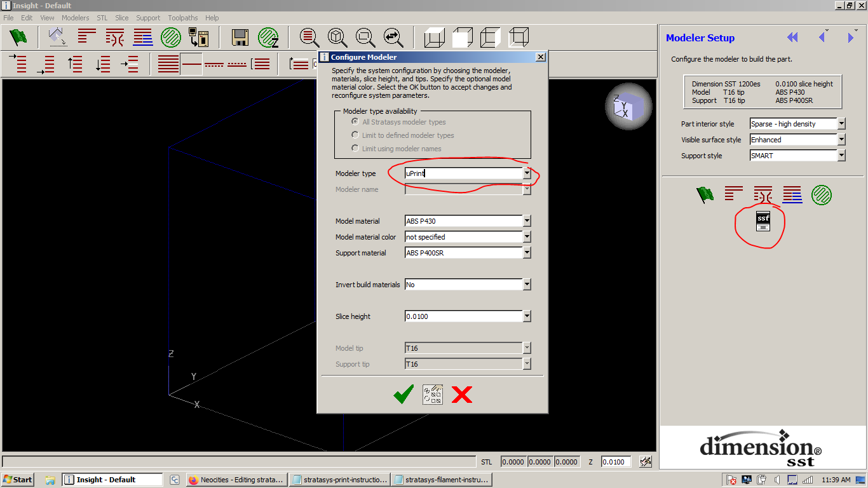The width and height of the screenshot is (868, 488).
Task: Open the Invert build materials dropdown
Action: pos(527,285)
